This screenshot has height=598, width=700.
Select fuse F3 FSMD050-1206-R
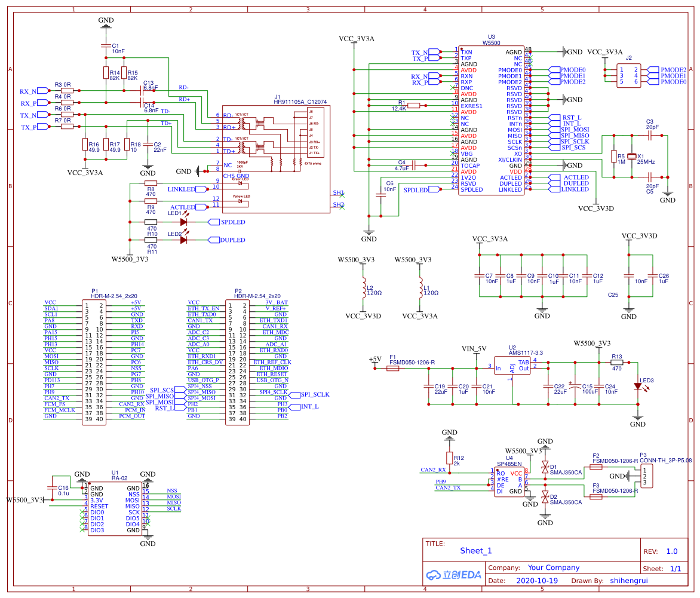(x=596, y=496)
